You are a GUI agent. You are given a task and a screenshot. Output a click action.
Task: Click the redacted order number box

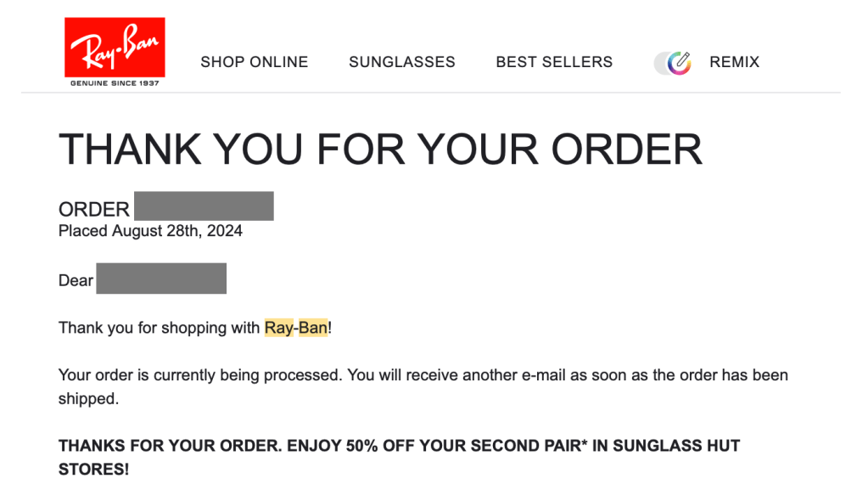[x=204, y=206]
